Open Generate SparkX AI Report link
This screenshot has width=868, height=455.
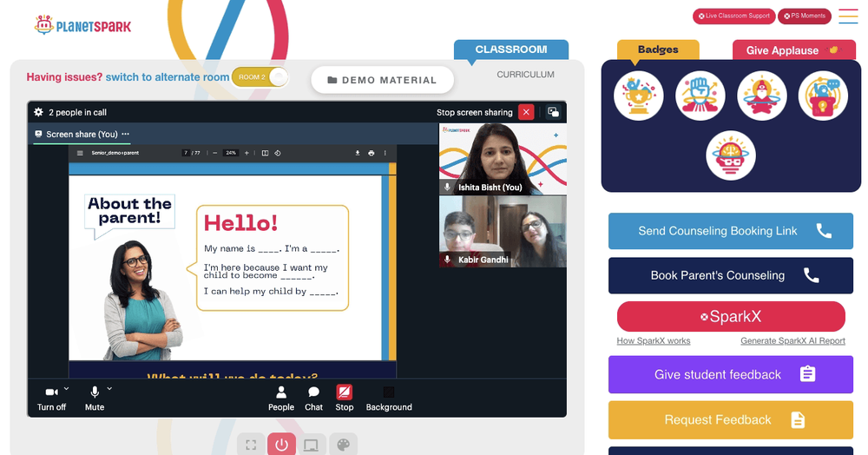(x=792, y=341)
